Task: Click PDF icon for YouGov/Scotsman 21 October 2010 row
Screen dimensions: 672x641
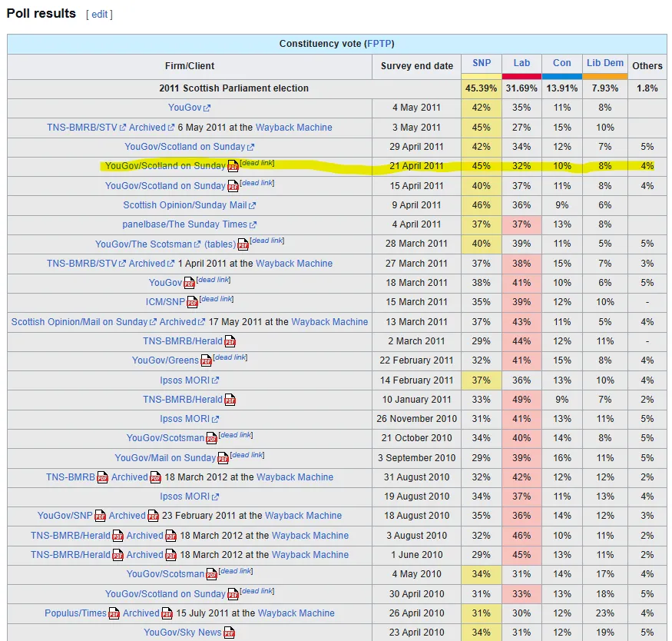Action: (211, 438)
